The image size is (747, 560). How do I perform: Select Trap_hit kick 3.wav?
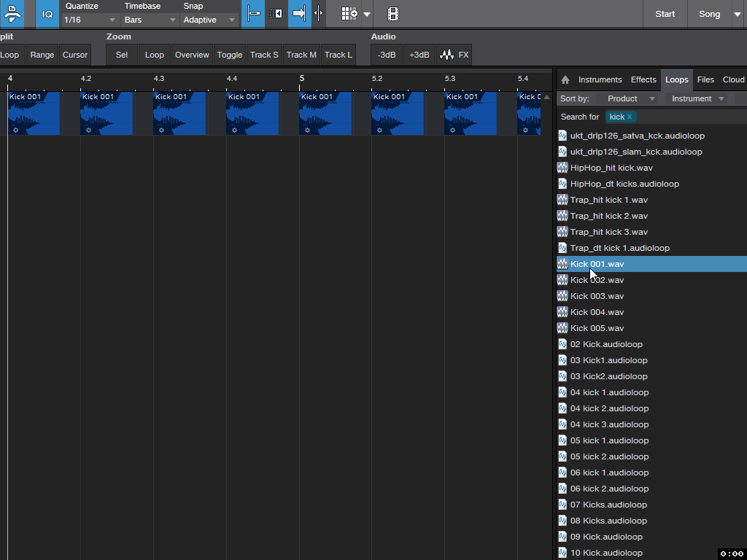tap(651, 232)
